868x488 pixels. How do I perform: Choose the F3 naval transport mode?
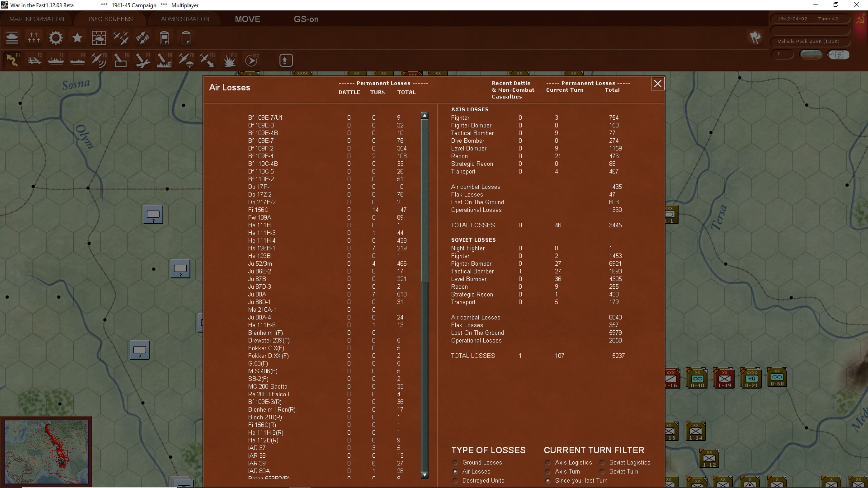(56, 60)
